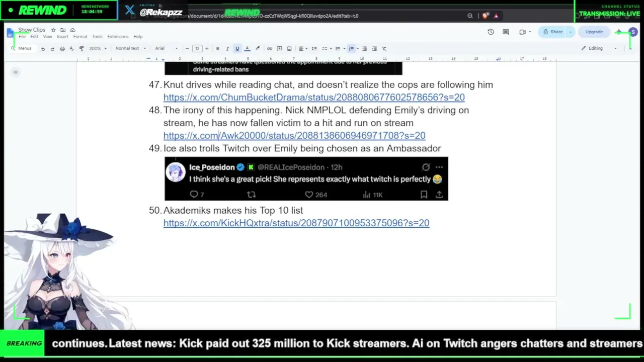This screenshot has width=644, height=362.
Task: Insert a link from the toolbar
Action: click(x=270, y=49)
